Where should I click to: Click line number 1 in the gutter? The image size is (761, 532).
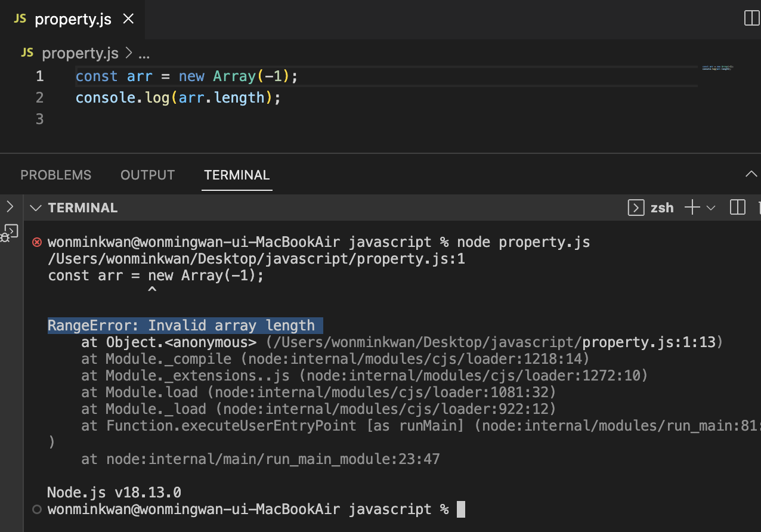pyautogui.click(x=39, y=76)
